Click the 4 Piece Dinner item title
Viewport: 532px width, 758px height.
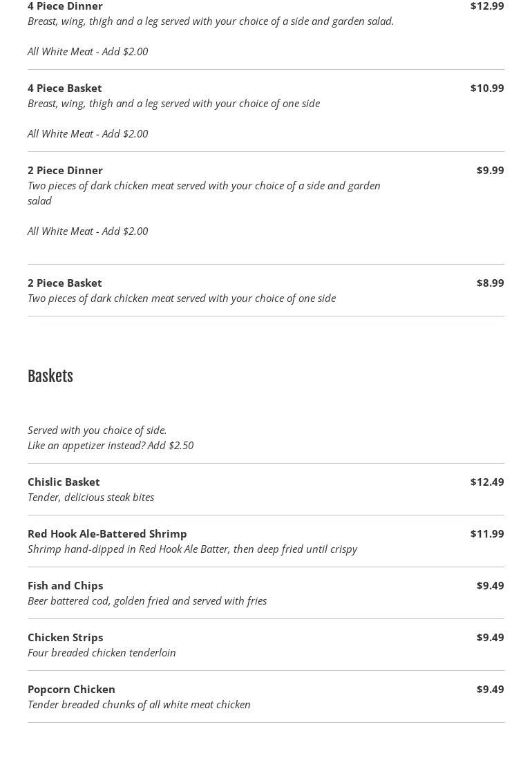point(65,6)
